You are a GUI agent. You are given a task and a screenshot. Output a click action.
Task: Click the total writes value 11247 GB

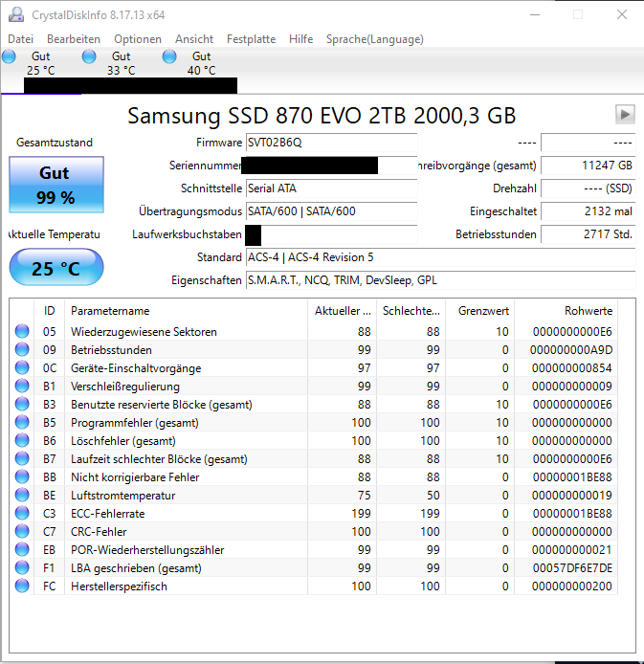click(588, 166)
